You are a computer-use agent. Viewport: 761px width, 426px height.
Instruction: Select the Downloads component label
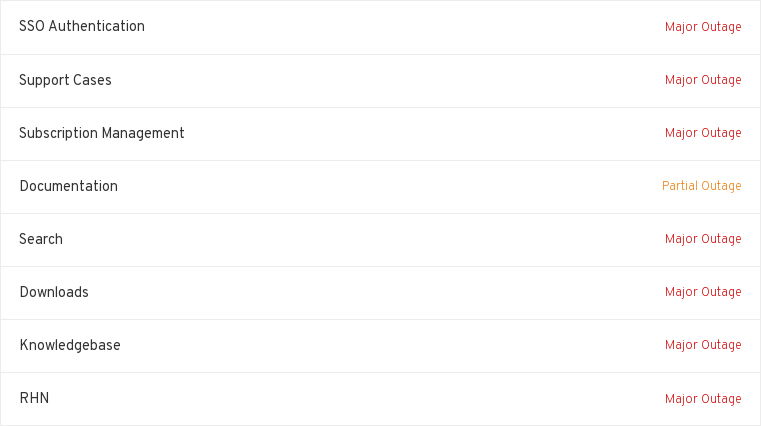54,292
